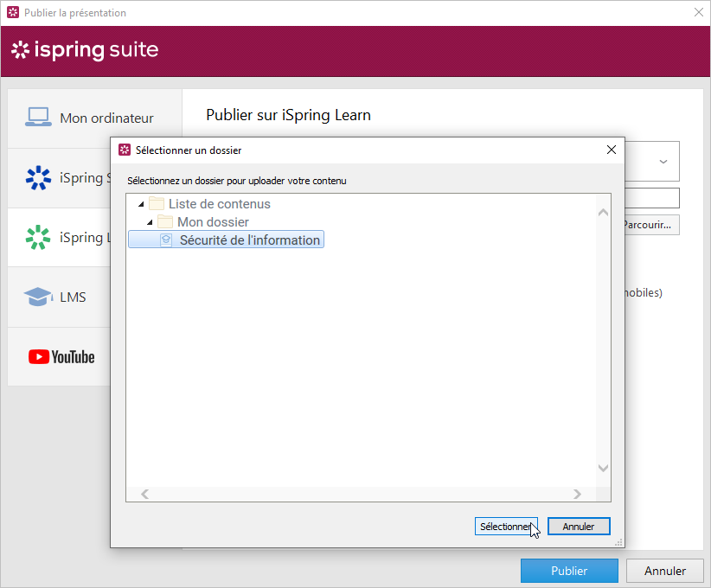Collapse the Liste de contenus tree node
Image resolution: width=711 pixels, height=588 pixels.
click(x=140, y=204)
